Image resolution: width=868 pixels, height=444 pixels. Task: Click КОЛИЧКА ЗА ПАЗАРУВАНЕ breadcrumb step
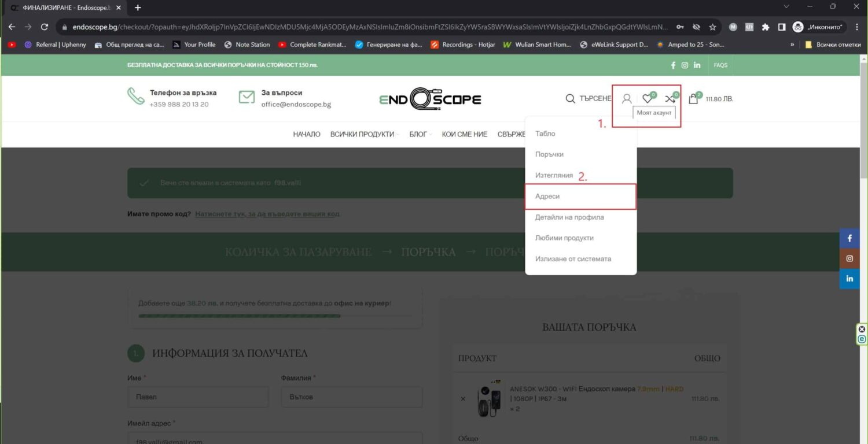pos(298,252)
